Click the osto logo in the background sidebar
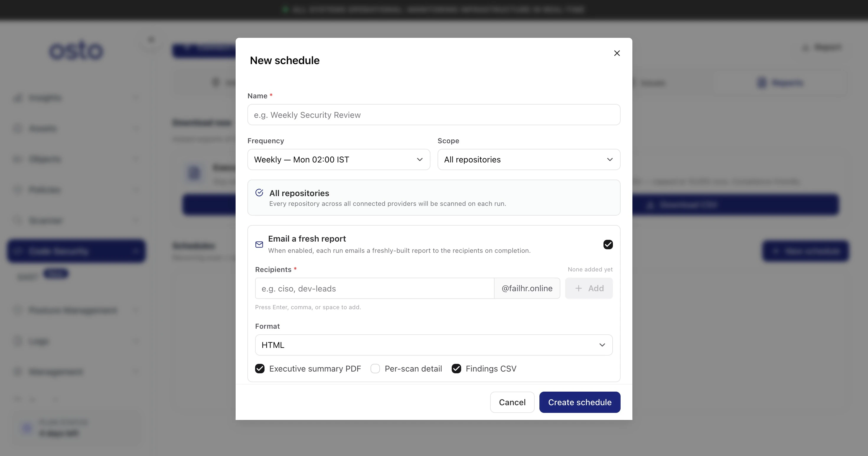The width and height of the screenshot is (868, 456). click(x=76, y=51)
